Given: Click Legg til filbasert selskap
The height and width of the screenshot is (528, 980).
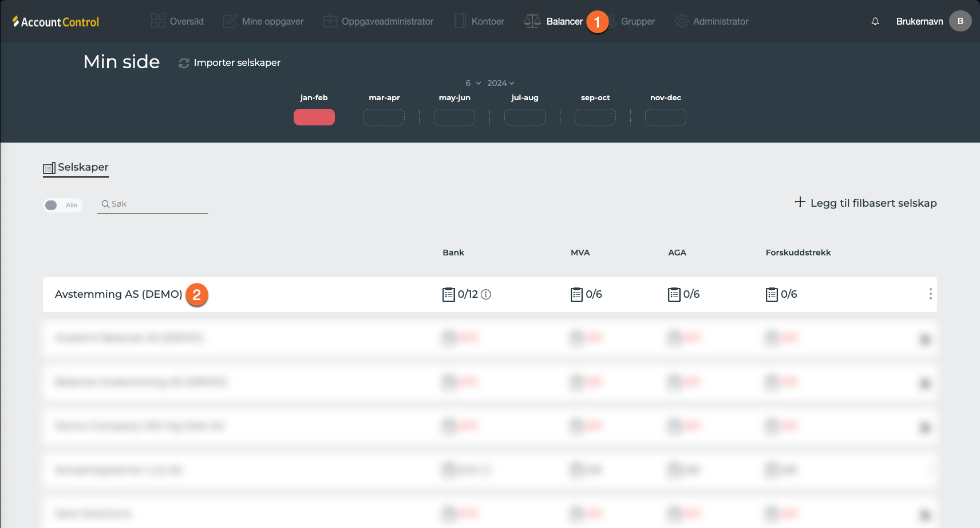Looking at the screenshot, I should pyautogui.click(x=866, y=203).
